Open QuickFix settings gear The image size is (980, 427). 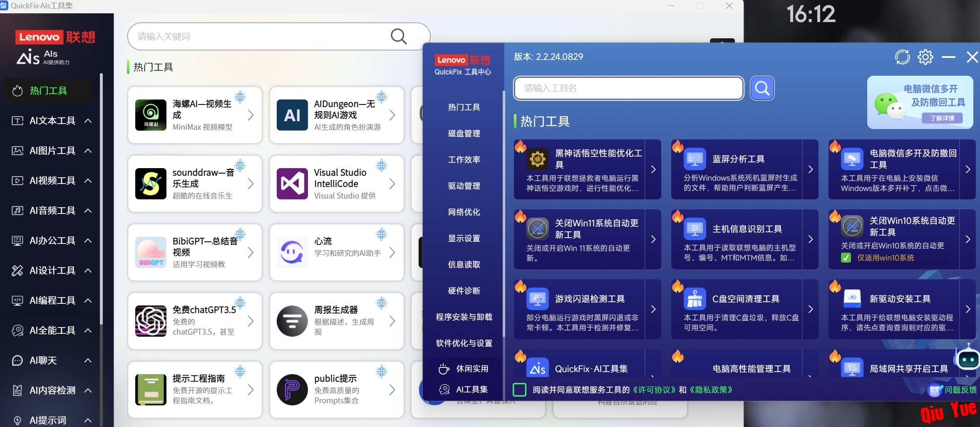click(x=925, y=57)
